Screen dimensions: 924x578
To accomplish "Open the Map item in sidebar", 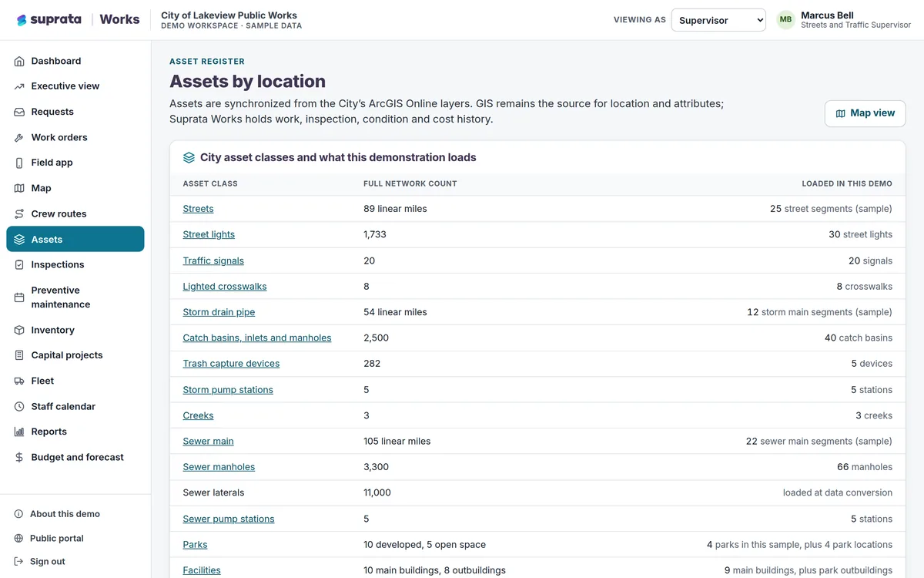I will [x=75, y=188].
